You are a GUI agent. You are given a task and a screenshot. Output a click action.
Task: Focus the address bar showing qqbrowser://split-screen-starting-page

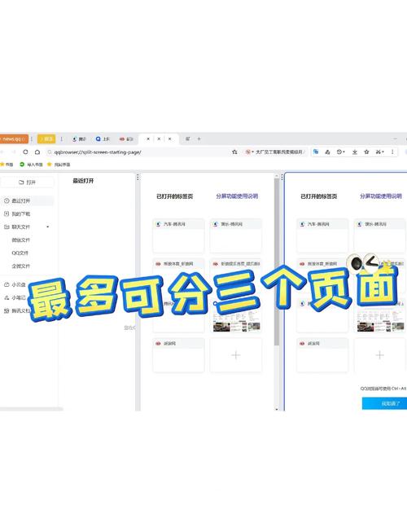point(139,152)
